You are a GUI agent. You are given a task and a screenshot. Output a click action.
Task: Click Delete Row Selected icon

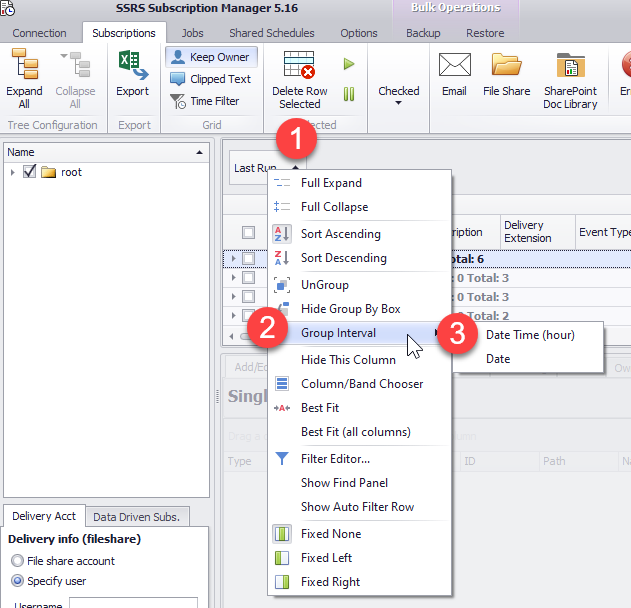click(x=299, y=64)
